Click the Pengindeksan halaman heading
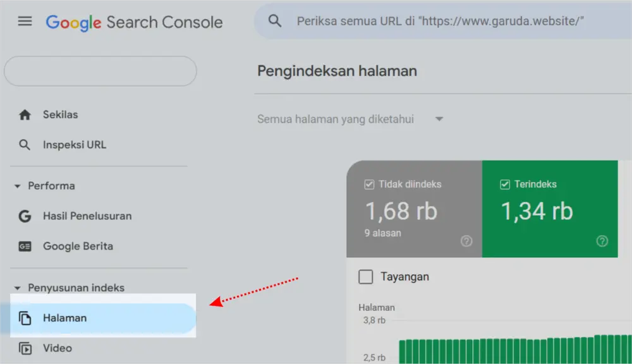The height and width of the screenshot is (364, 632). [x=337, y=71]
